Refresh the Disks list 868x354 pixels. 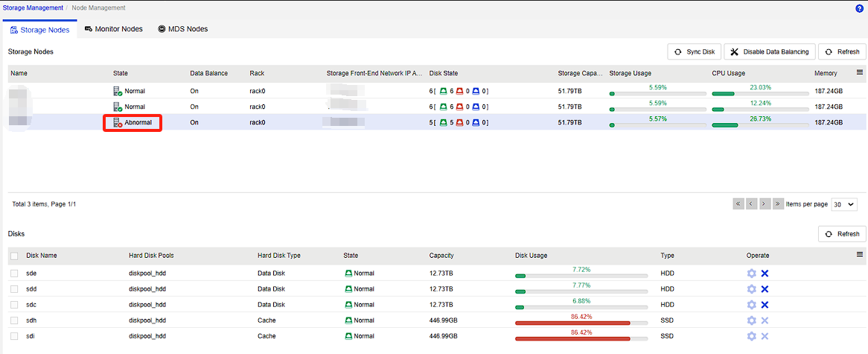pos(841,234)
